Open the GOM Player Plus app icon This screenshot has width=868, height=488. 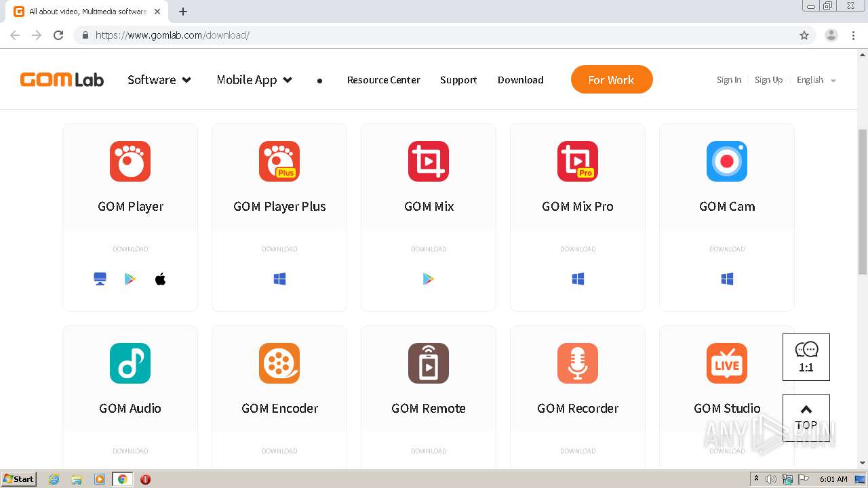click(x=279, y=161)
